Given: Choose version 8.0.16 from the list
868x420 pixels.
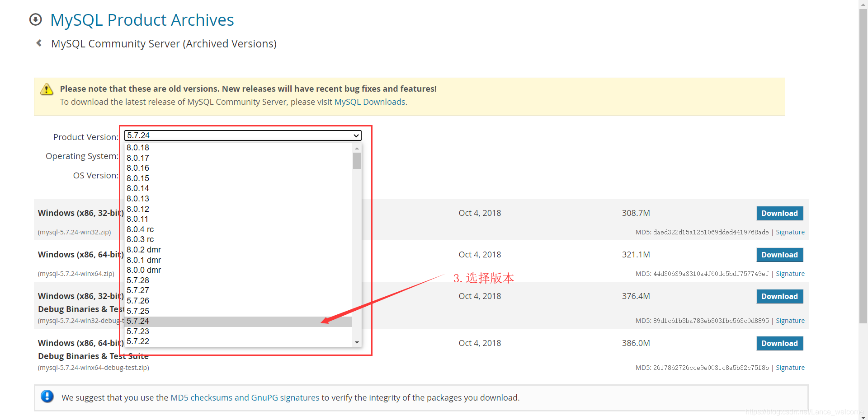Looking at the screenshot, I should click(238, 168).
